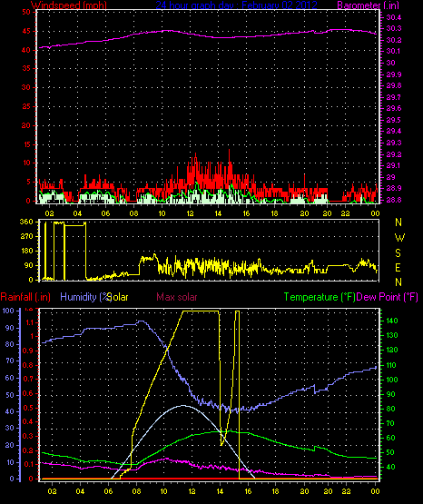The image size is (423, 504).
Task: Click the "45" tick on the windspeed axis
Action: [x=26, y=31]
